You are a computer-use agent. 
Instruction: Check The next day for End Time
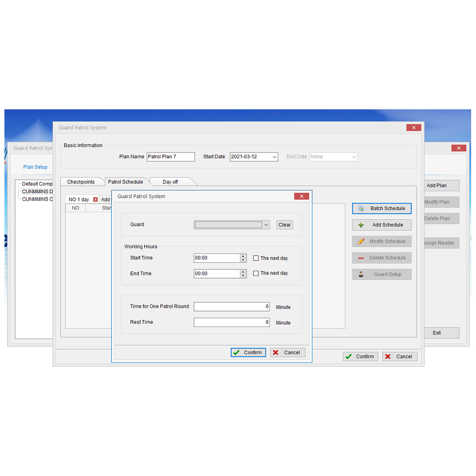[256, 274]
